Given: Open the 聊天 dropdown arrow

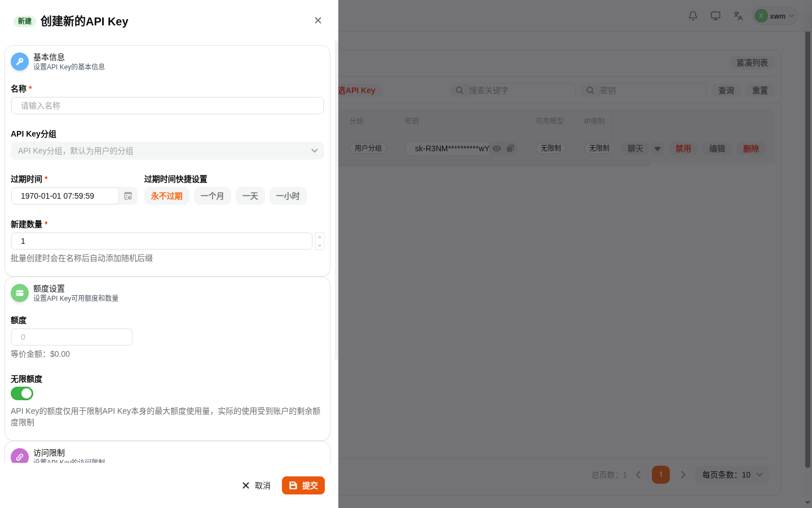Looking at the screenshot, I should point(657,148).
